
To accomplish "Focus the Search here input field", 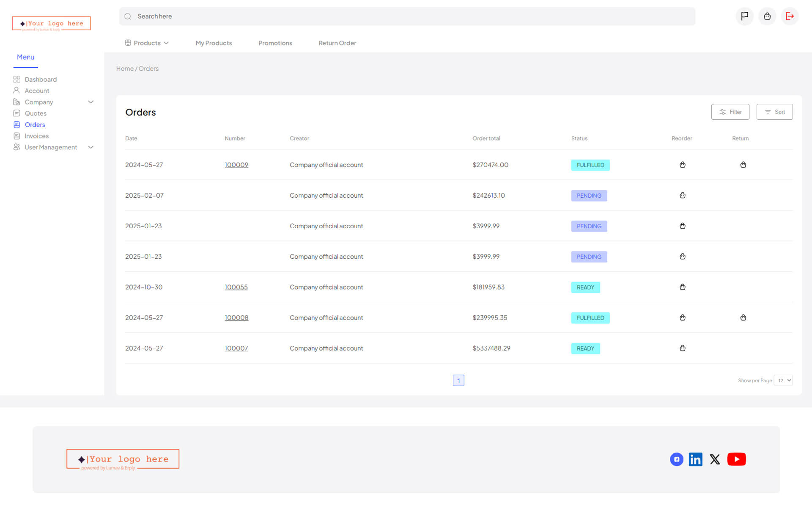I will pyautogui.click(x=406, y=16).
